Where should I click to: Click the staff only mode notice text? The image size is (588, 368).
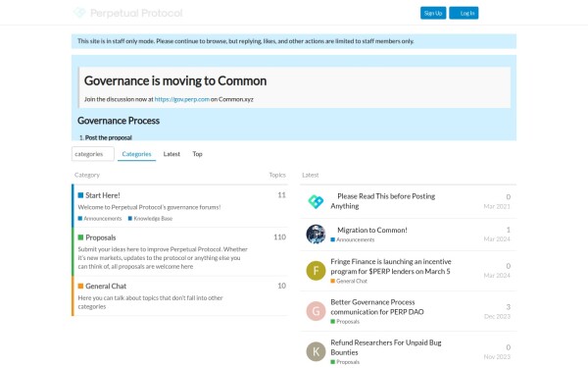(x=246, y=41)
